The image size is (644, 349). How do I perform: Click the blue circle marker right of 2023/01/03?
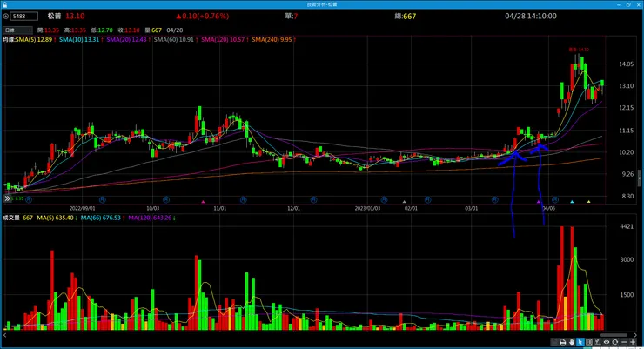click(384, 199)
